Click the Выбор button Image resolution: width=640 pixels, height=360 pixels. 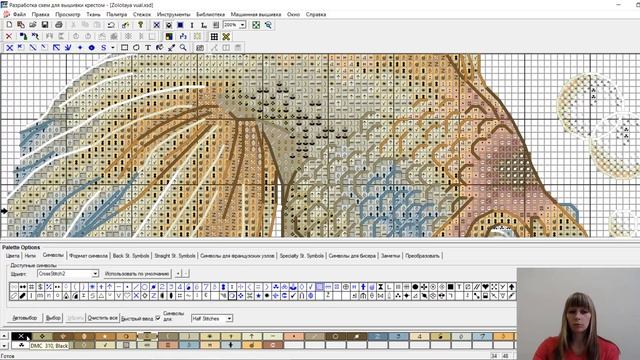(x=53, y=318)
